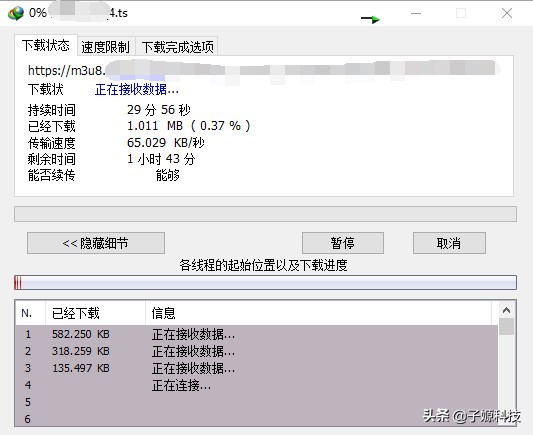Click the thread list scrollbar thumb
Screen dimensions: 533x435
(x=506, y=327)
